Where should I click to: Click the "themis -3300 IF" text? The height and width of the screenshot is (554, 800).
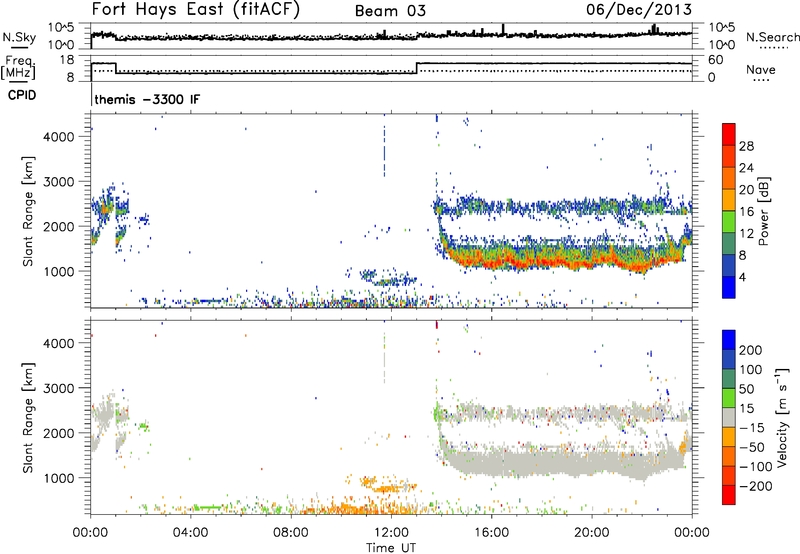point(147,99)
